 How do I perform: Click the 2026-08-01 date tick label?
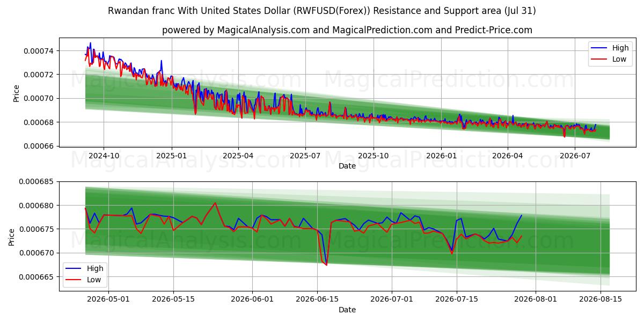click(x=536, y=299)
